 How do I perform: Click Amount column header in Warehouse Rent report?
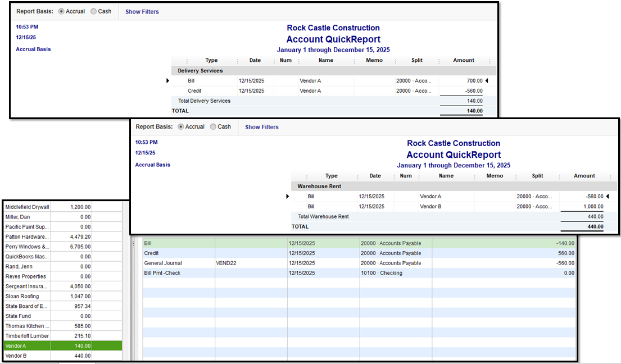(x=584, y=176)
